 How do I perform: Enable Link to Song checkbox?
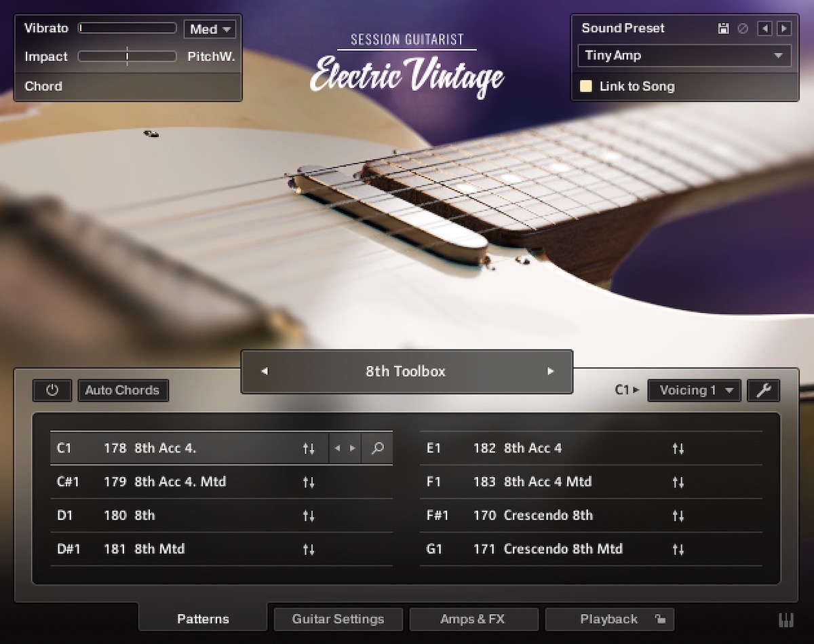(x=586, y=86)
